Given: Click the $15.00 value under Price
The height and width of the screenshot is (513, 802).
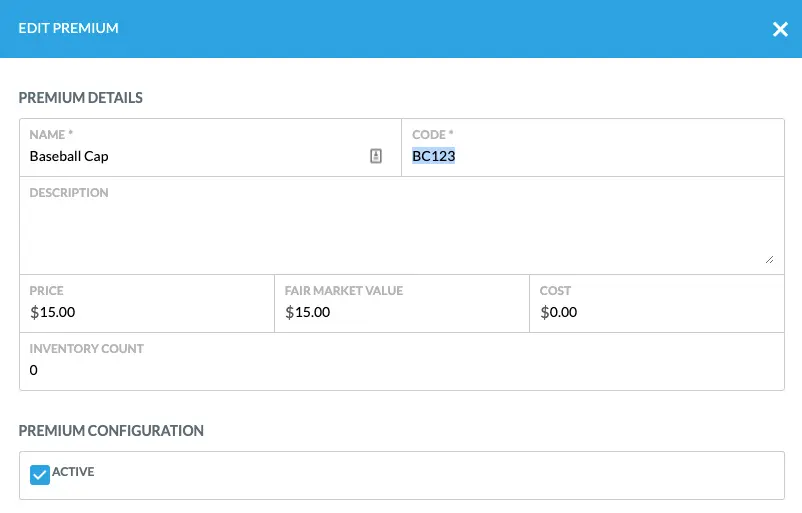Looking at the screenshot, I should (53, 312).
